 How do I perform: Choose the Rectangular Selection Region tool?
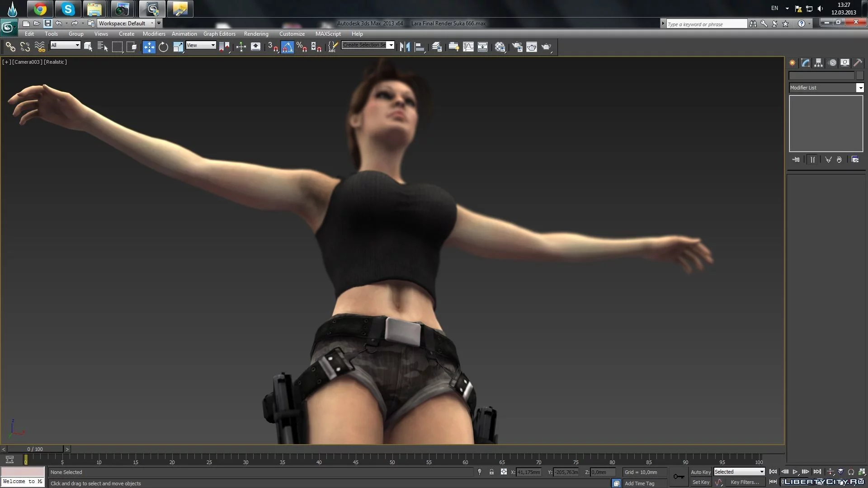point(117,47)
